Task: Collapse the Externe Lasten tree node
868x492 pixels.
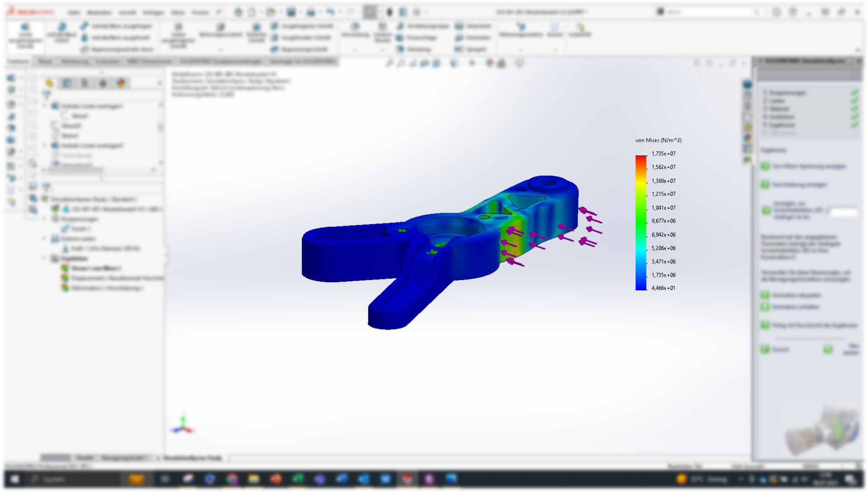Action: click(44, 239)
